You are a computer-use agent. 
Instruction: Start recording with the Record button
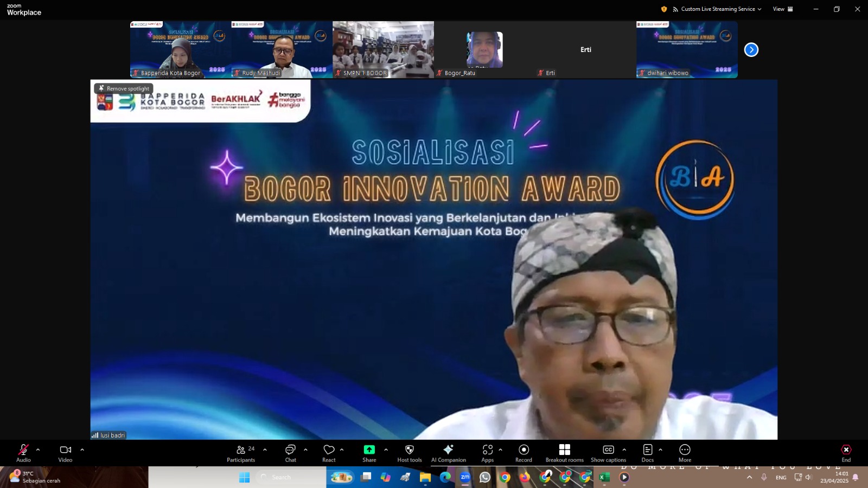[524, 453]
